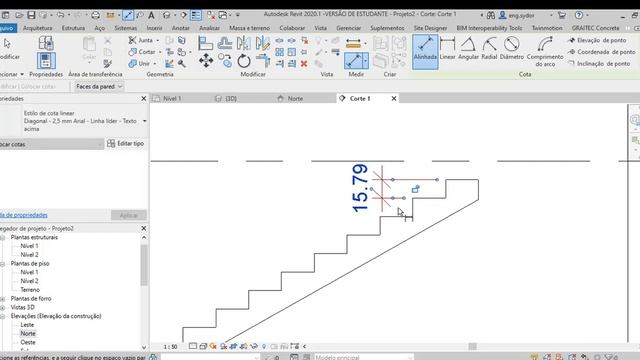Open the properties help link

24,215
